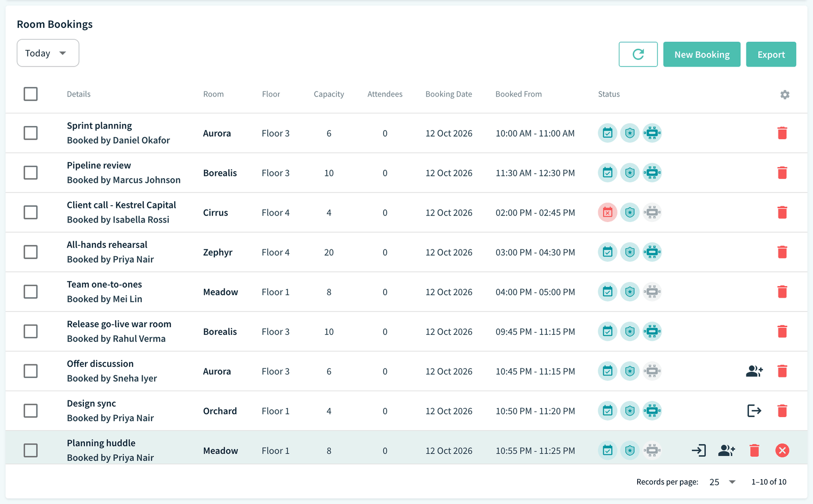This screenshot has height=504, width=813.
Task: Create a New Booking
Action: point(702,54)
